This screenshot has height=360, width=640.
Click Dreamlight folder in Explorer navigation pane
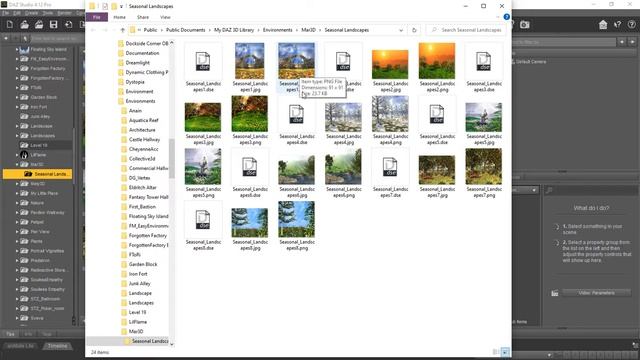[x=138, y=63]
